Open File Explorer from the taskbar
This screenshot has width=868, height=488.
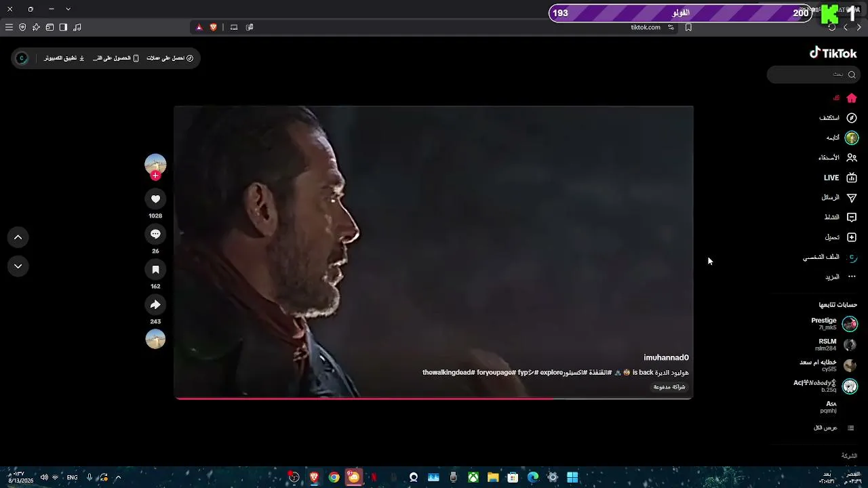493,477
